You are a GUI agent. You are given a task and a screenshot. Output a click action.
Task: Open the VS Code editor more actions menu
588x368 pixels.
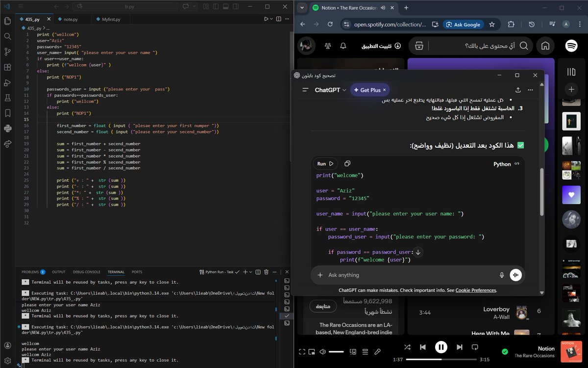[x=288, y=19]
